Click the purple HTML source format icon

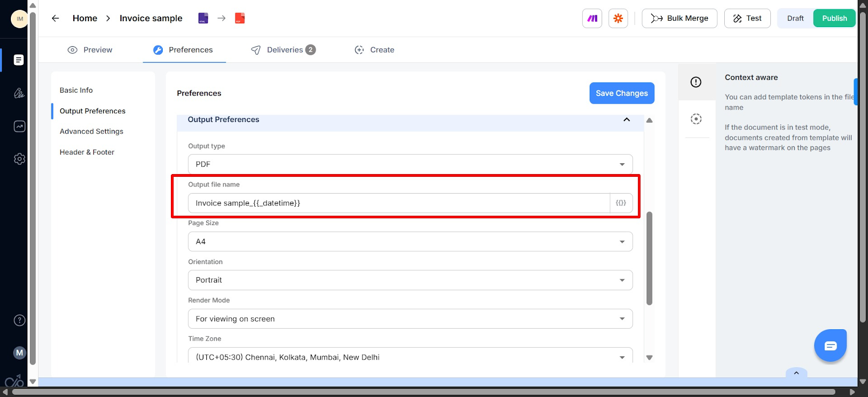[203, 18]
